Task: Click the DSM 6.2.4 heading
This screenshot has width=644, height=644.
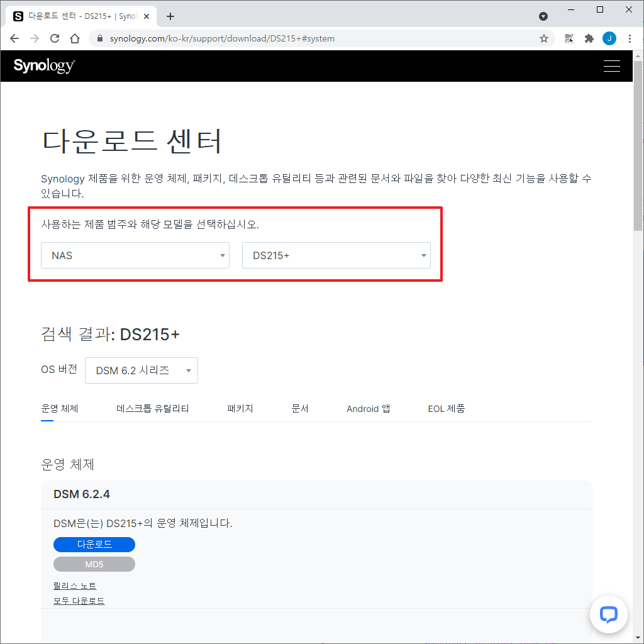Action: pos(82,494)
